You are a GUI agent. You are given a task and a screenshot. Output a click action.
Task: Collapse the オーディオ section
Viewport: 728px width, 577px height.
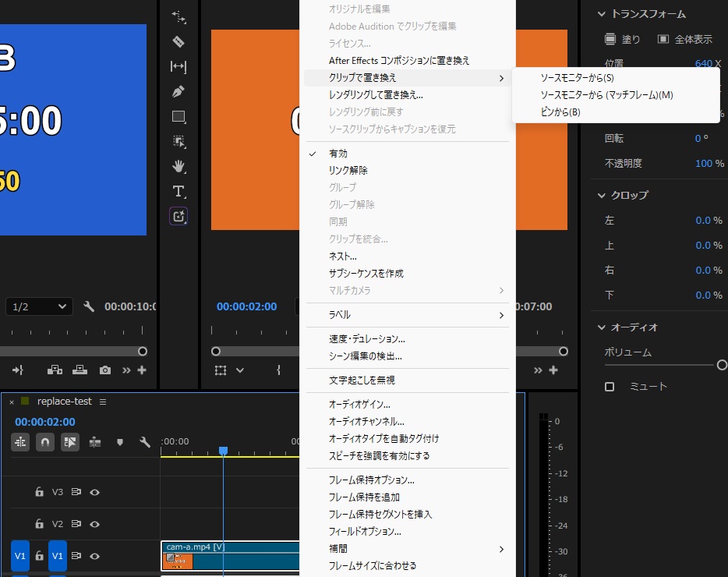click(601, 327)
